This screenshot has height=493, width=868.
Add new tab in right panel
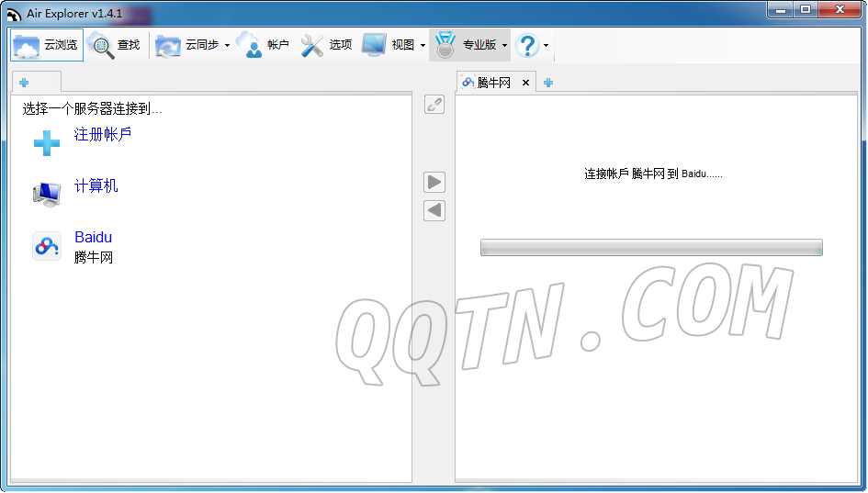tap(548, 83)
